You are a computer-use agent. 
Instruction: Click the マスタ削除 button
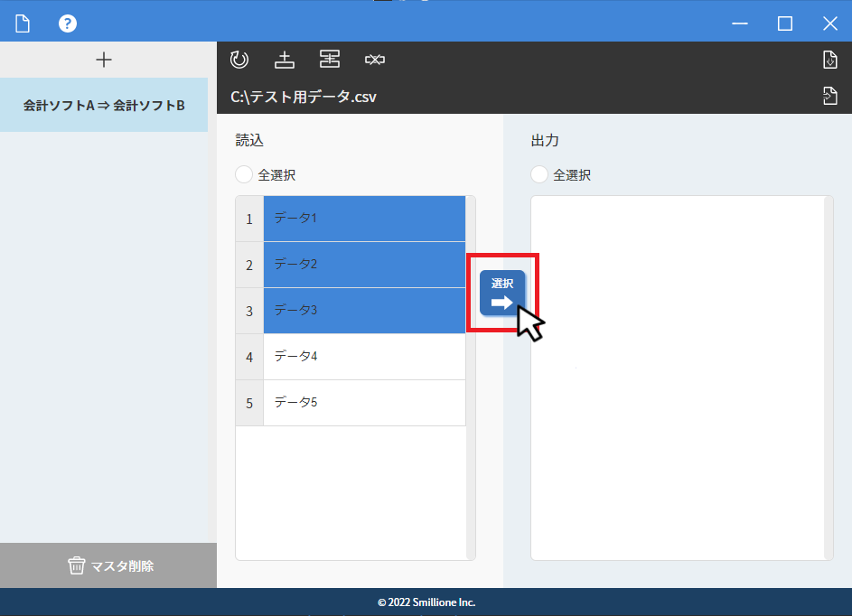pos(108,565)
